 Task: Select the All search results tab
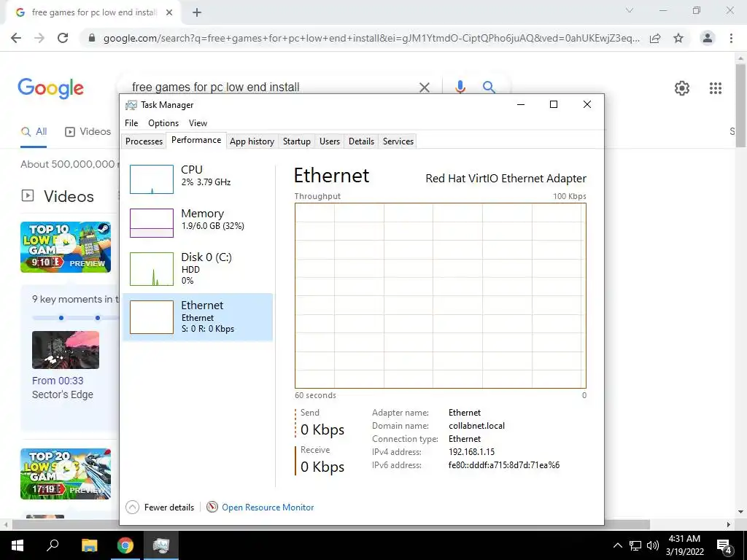(34, 131)
